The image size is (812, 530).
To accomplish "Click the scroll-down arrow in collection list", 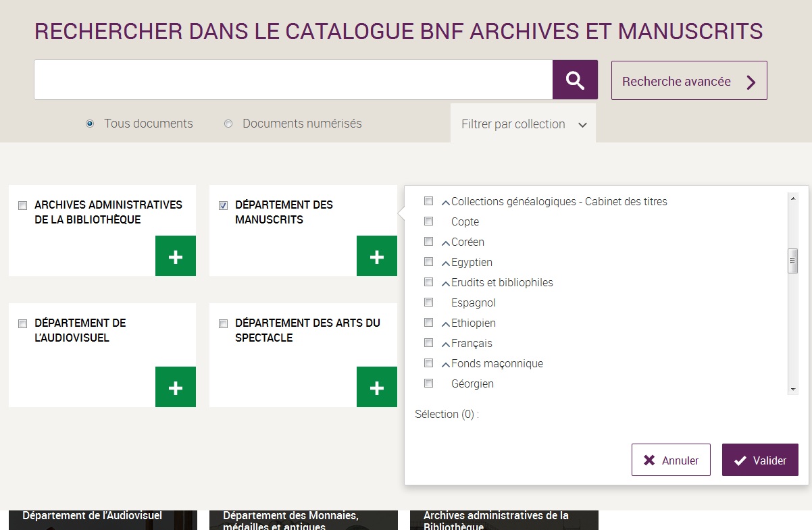I will click(793, 390).
